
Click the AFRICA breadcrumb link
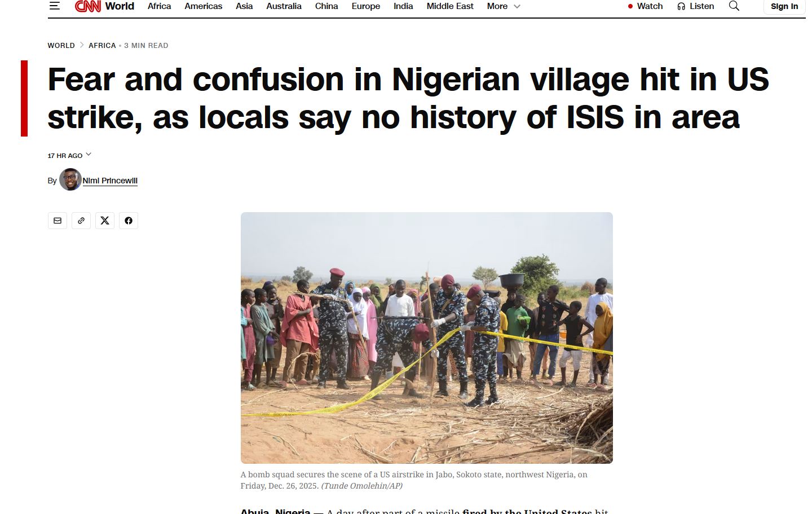(x=102, y=46)
